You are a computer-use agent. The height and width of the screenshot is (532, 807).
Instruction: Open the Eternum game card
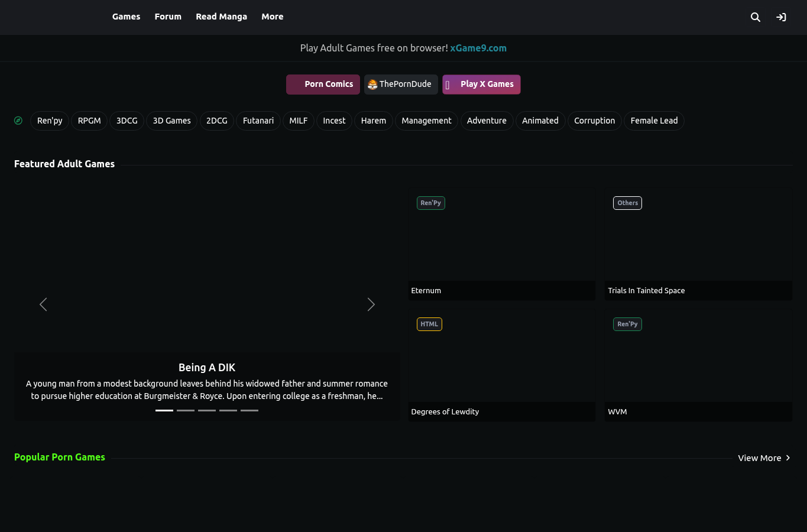point(502,245)
